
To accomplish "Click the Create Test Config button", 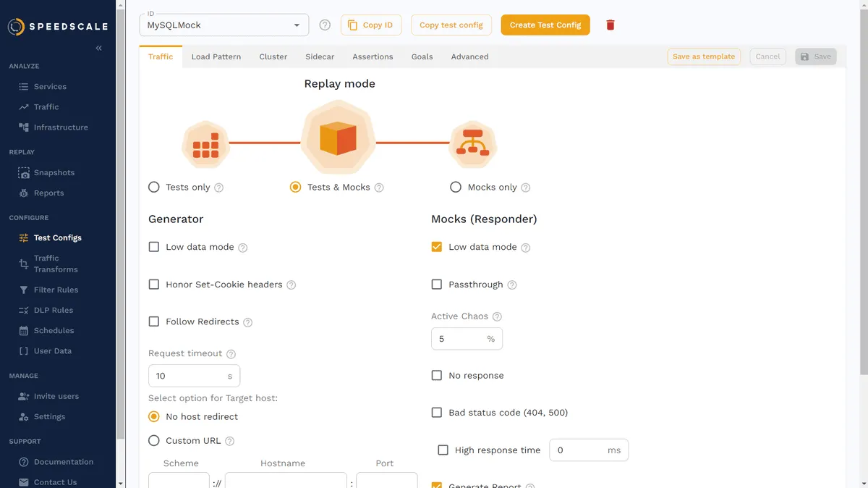I will tap(545, 25).
